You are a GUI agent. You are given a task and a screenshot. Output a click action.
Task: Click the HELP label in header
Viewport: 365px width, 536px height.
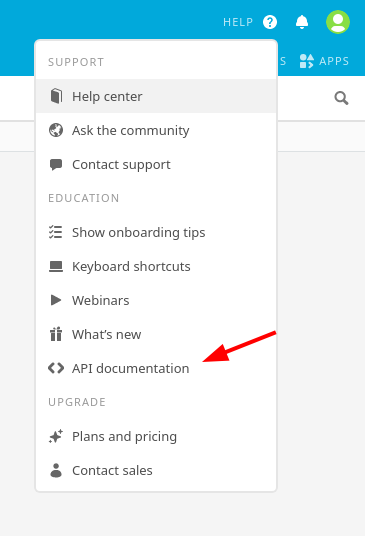(238, 22)
